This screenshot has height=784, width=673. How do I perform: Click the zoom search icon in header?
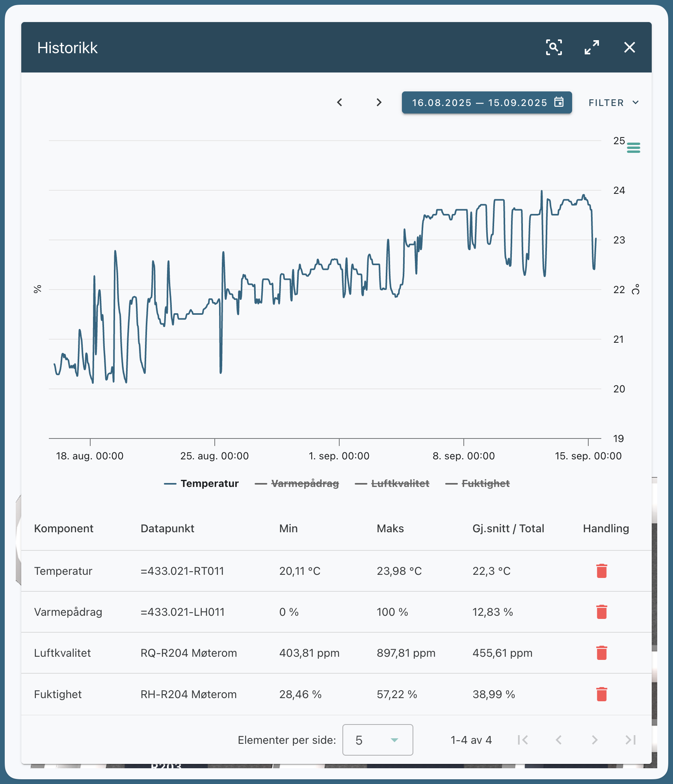554,47
